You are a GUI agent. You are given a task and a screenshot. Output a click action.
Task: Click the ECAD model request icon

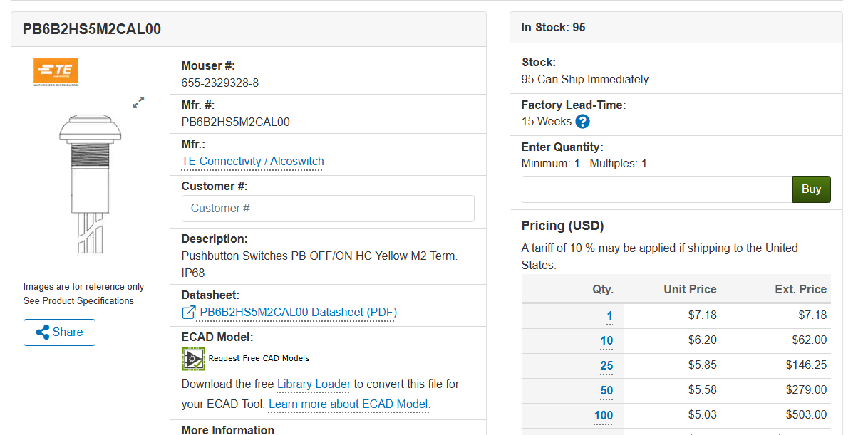pyautogui.click(x=193, y=359)
